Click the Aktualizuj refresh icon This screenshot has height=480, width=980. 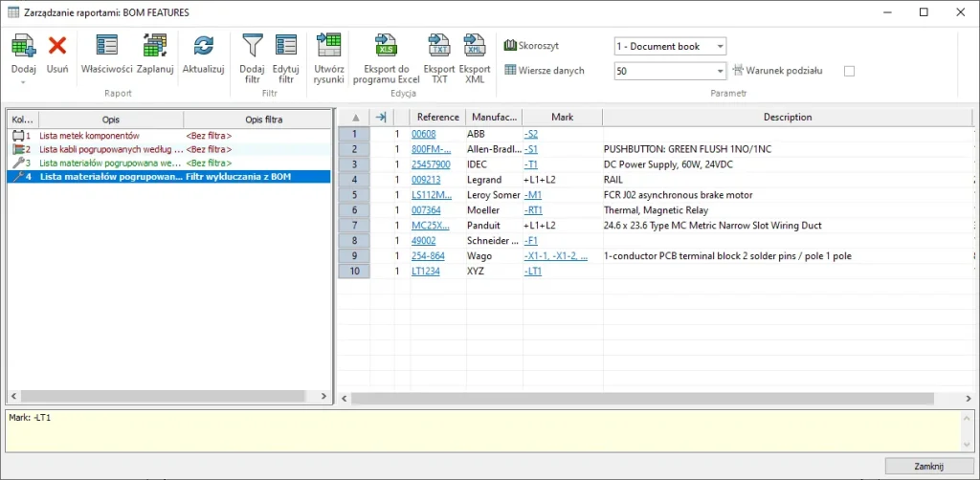tap(203, 46)
